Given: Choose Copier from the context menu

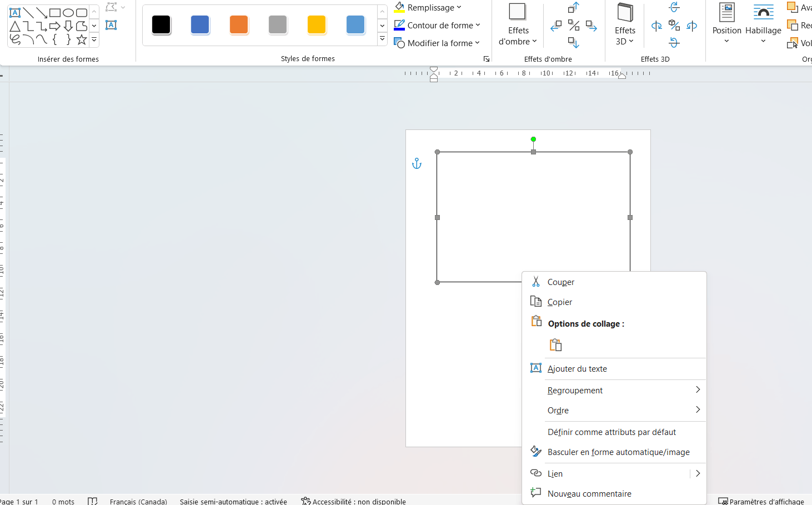Looking at the screenshot, I should (x=614, y=302).
